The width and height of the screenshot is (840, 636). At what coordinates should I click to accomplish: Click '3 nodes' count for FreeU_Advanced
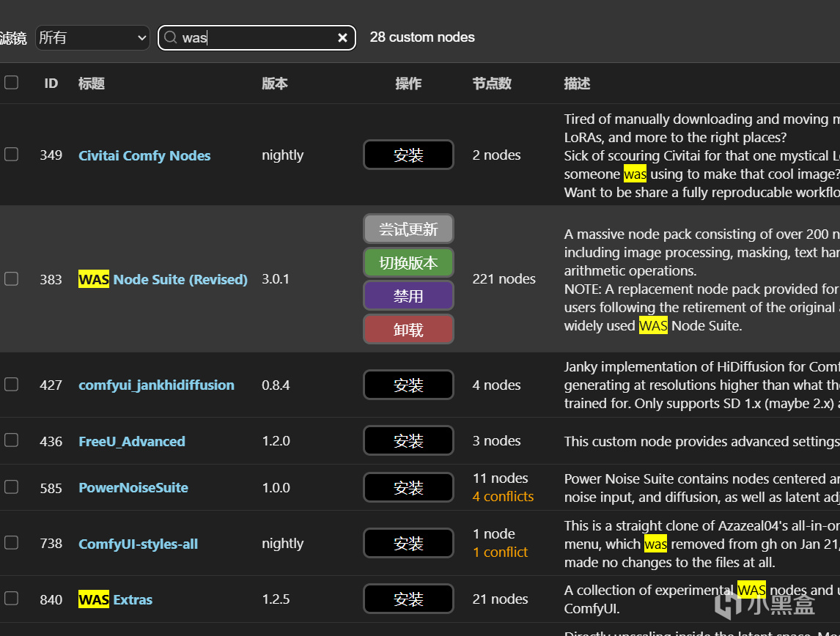pos(496,440)
